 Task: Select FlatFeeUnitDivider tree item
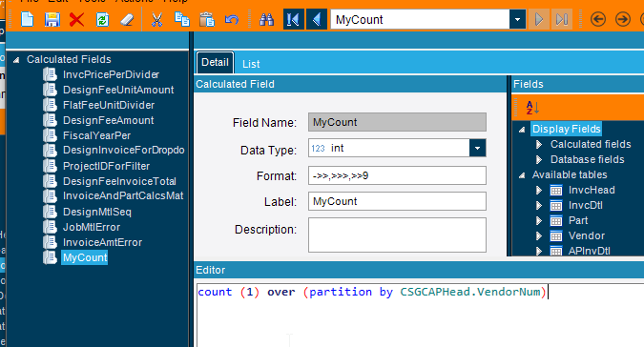pyautogui.click(x=109, y=105)
